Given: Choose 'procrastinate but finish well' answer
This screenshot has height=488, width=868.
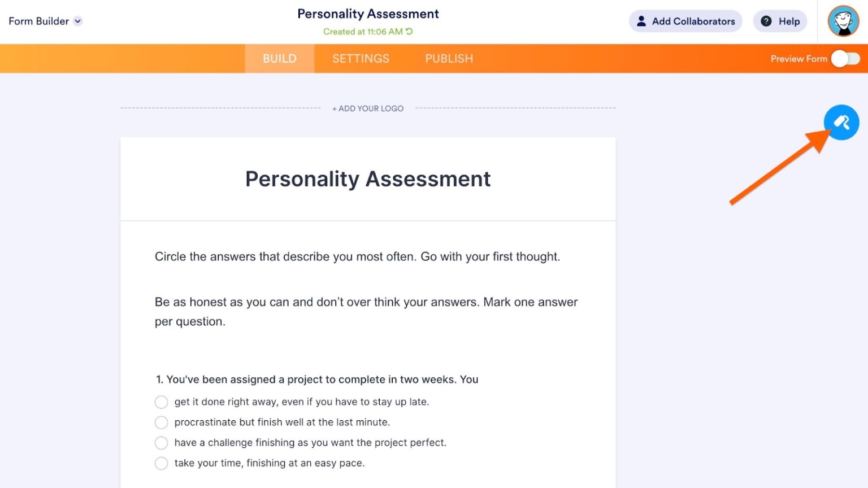Looking at the screenshot, I should pos(161,422).
